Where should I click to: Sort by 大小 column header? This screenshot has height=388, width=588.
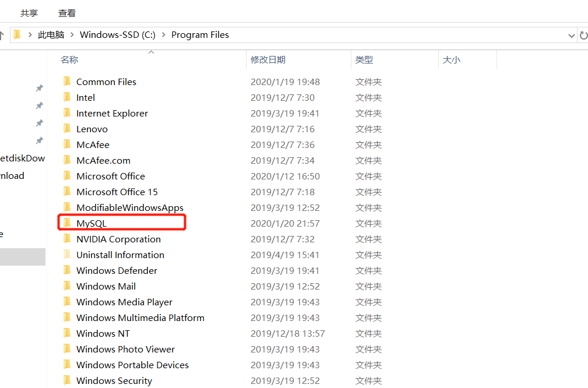[x=452, y=59]
